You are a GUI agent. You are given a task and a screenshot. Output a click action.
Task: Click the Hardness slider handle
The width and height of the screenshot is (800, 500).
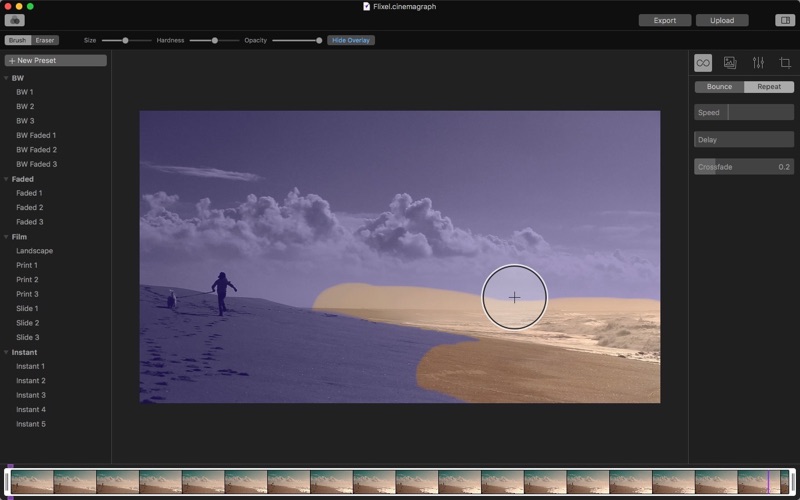click(x=214, y=40)
